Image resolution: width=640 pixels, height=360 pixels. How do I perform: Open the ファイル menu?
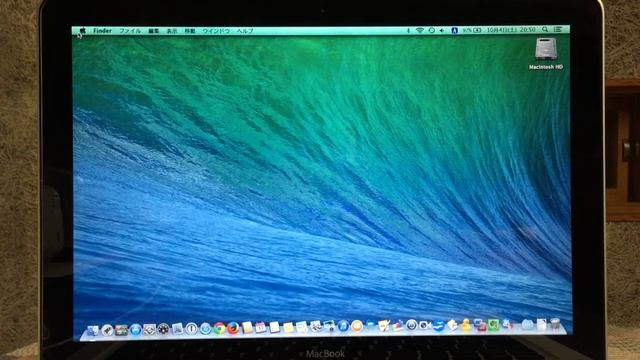coord(130,31)
